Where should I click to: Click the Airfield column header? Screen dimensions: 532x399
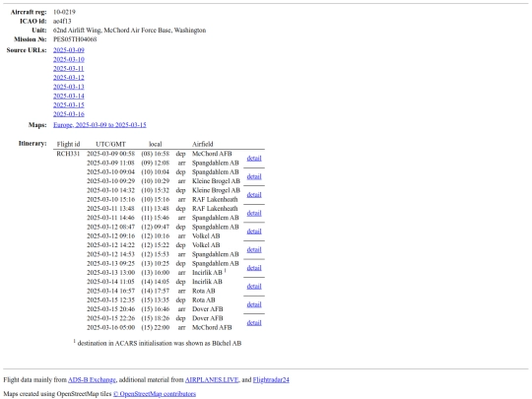pos(203,144)
